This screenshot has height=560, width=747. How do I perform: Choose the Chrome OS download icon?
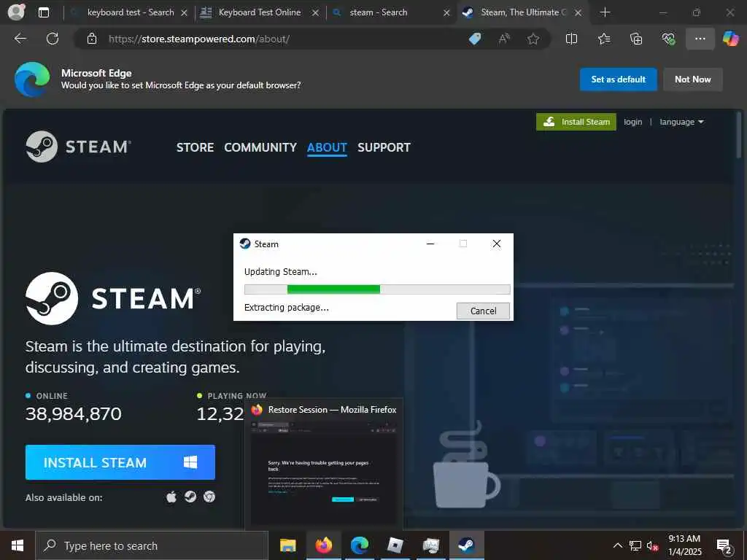pos(209,497)
